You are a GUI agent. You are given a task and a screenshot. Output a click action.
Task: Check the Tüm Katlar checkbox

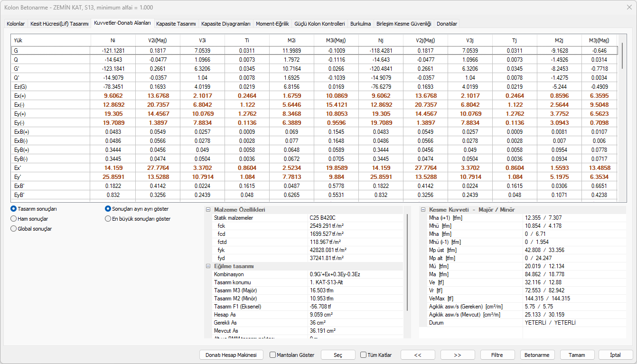[363, 355]
